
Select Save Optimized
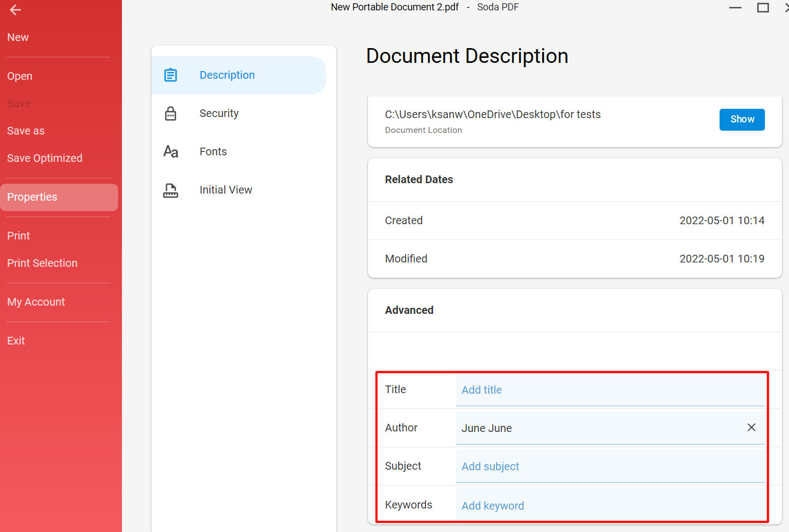tap(45, 158)
